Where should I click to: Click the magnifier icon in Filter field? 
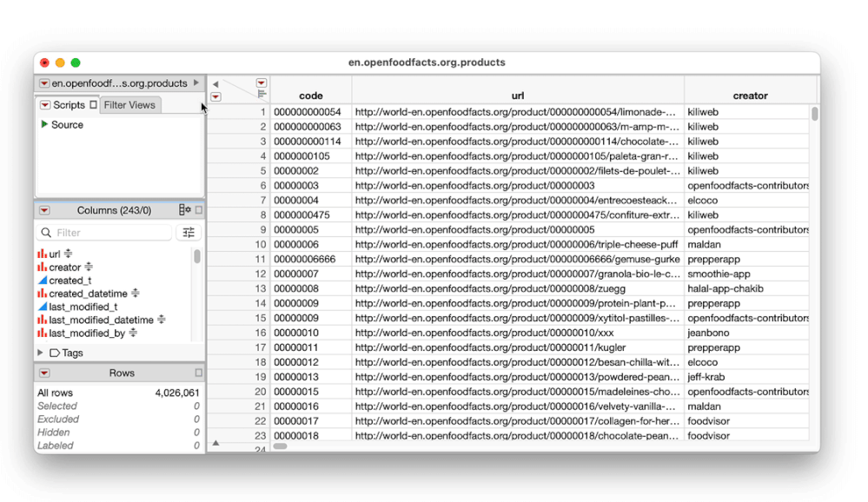[x=46, y=233]
